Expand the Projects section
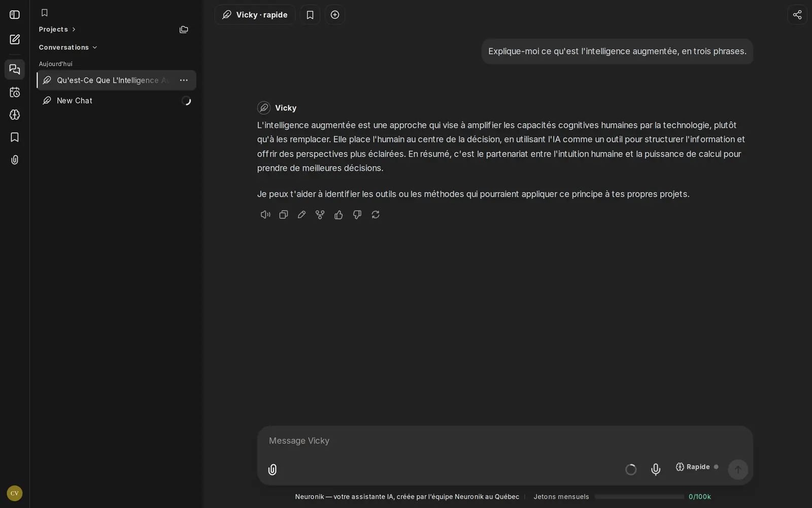This screenshot has width=812, height=508. (57, 29)
